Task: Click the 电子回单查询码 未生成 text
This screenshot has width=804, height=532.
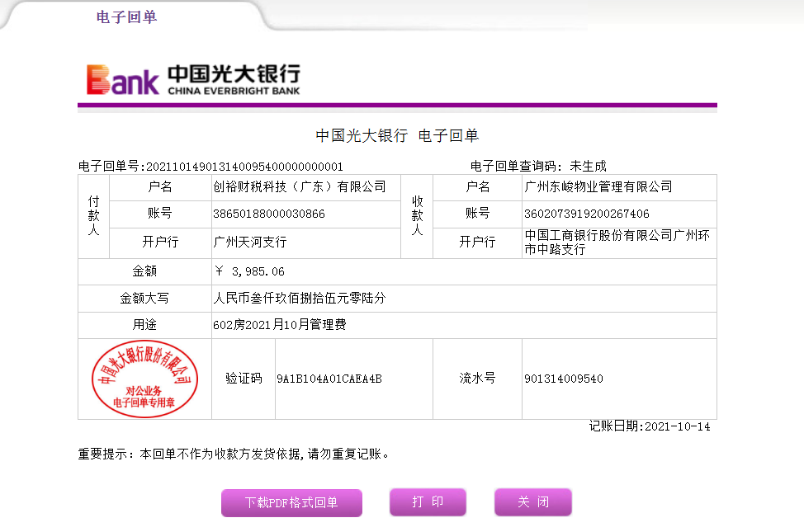Action: (x=537, y=166)
